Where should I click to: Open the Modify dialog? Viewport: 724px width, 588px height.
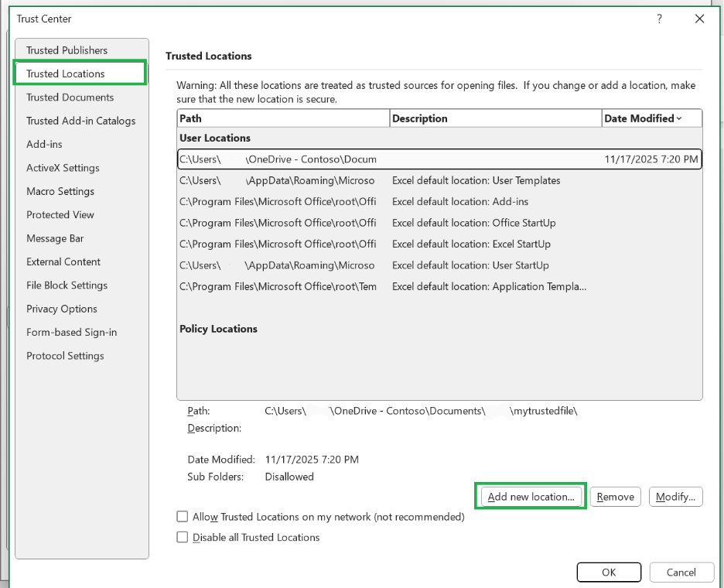pyautogui.click(x=675, y=496)
